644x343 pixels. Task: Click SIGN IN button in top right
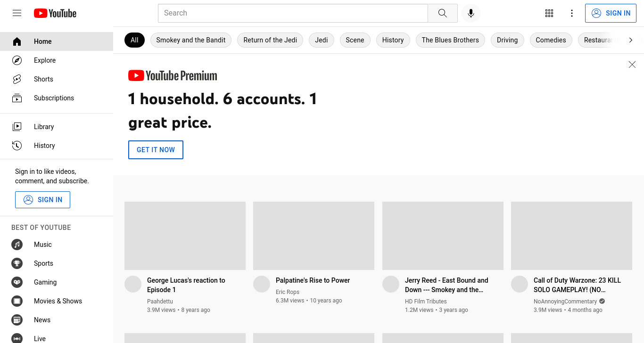pyautogui.click(x=611, y=13)
